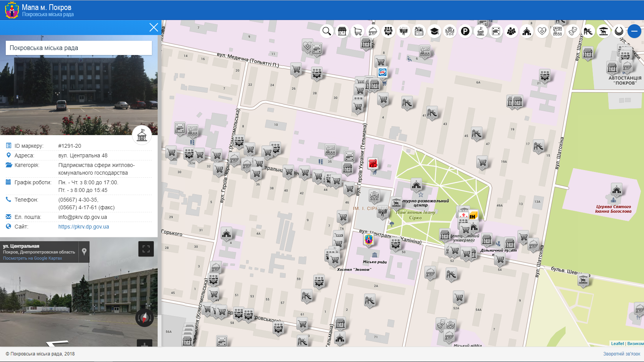Image resolution: width=644 pixels, height=362 pixels.
Task: Filter by church category icon
Action: click(527, 31)
